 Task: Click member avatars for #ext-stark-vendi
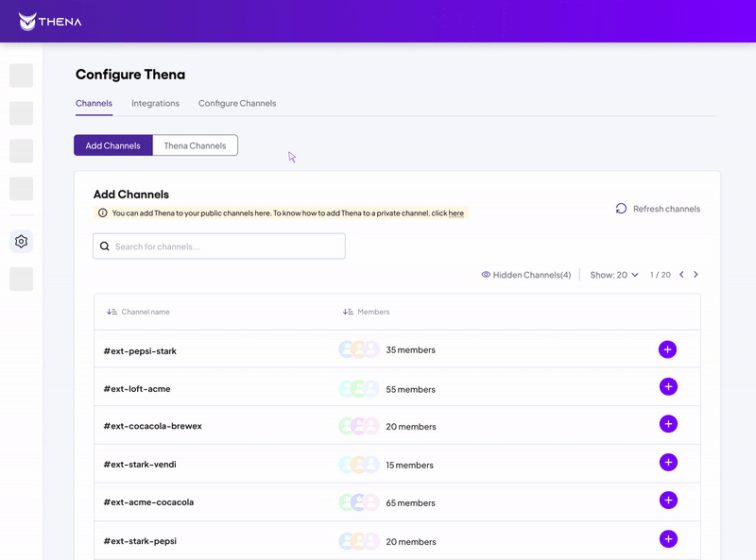click(x=359, y=465)
